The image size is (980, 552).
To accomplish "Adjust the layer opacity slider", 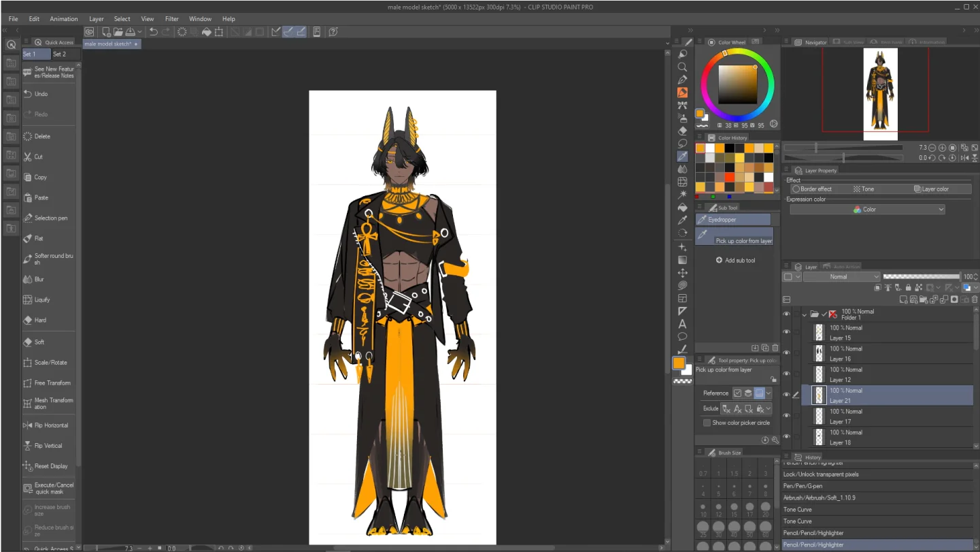I will pyautogui.click(x=921, y=276).
